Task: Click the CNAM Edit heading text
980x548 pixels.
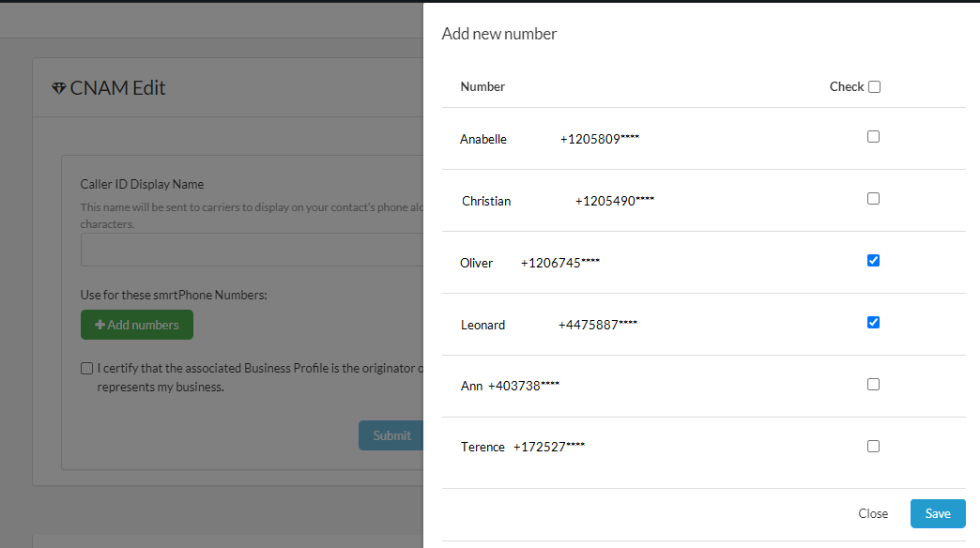Action: [x=117, y=88]
